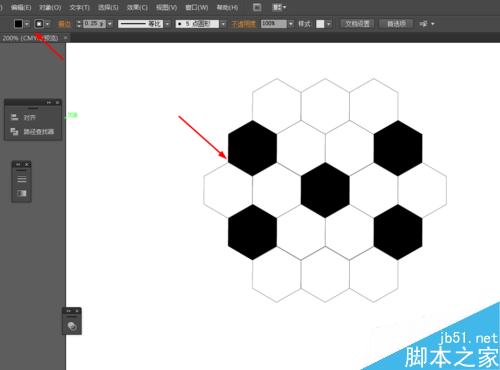
Task: Click the orange 描边 stroke label
Action: coord(65,24)
